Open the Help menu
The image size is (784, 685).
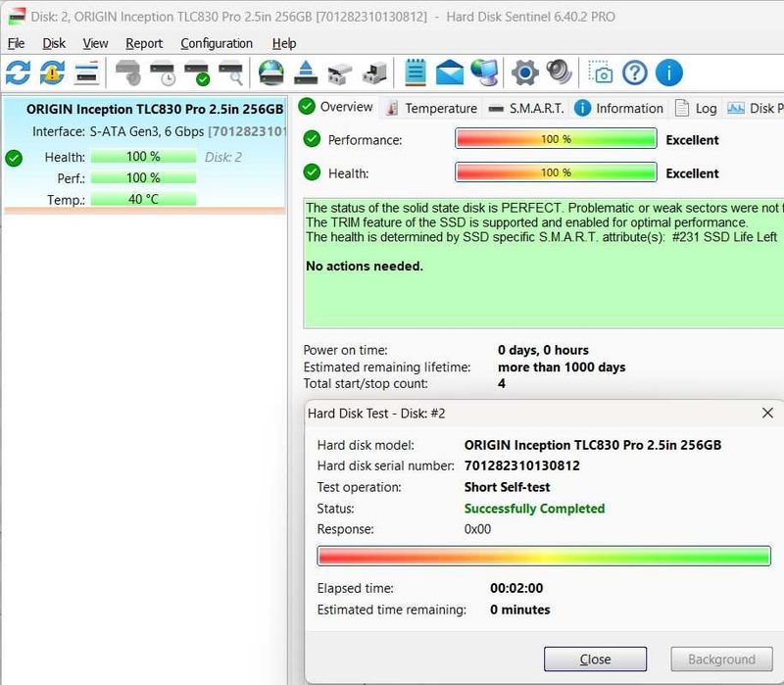click(x=284, y=43)
